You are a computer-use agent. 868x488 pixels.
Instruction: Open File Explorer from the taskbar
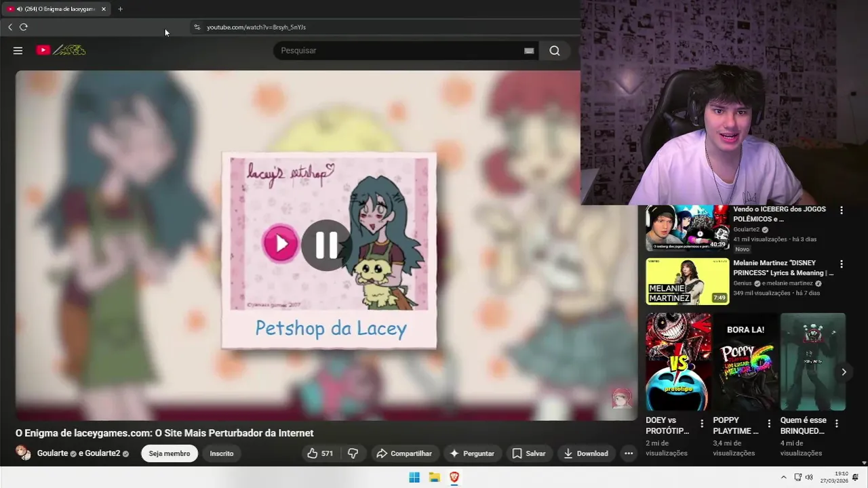(435, 477)
